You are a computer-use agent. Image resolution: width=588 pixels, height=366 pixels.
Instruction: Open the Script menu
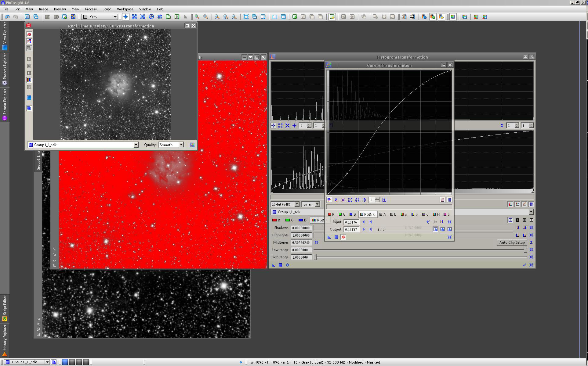pyautogui.click(x=107, y=9)
